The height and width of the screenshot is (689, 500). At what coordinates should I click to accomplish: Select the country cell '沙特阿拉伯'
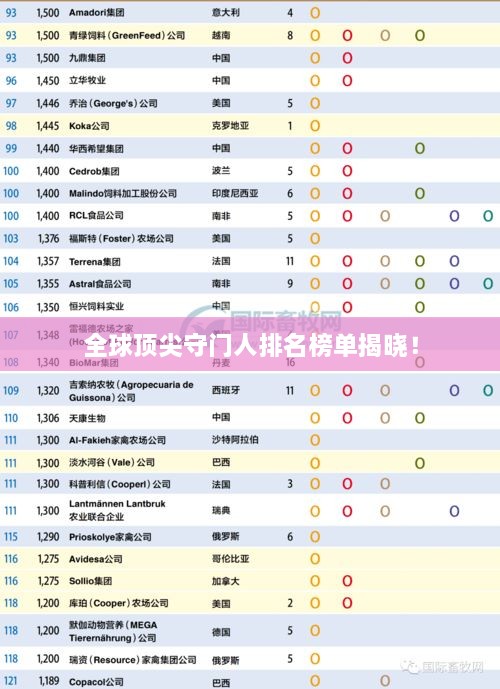235,440
